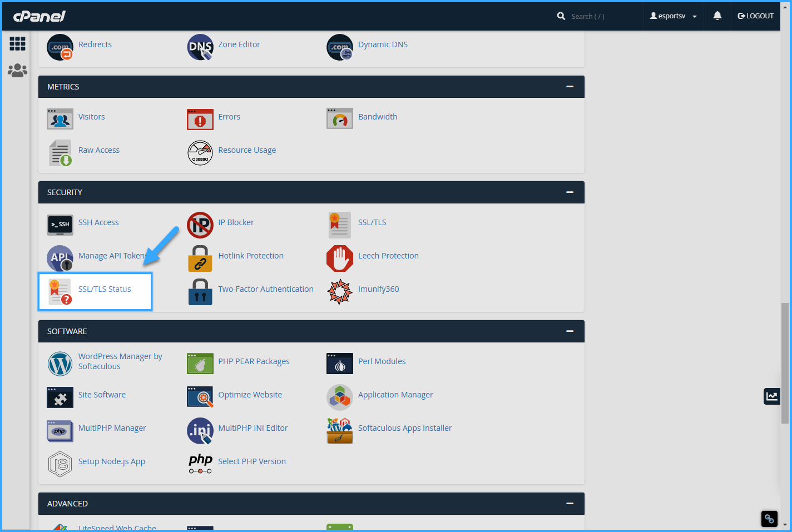Open the Setup Node.js App link
The image size is (792, 532).
(x=112, y=461)
